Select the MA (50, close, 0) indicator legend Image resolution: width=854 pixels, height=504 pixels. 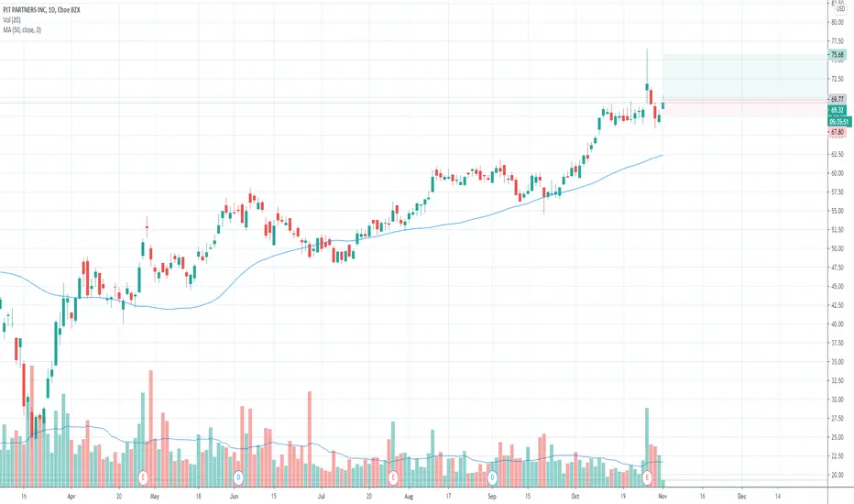pyautogui.click(x=22, y=30)
